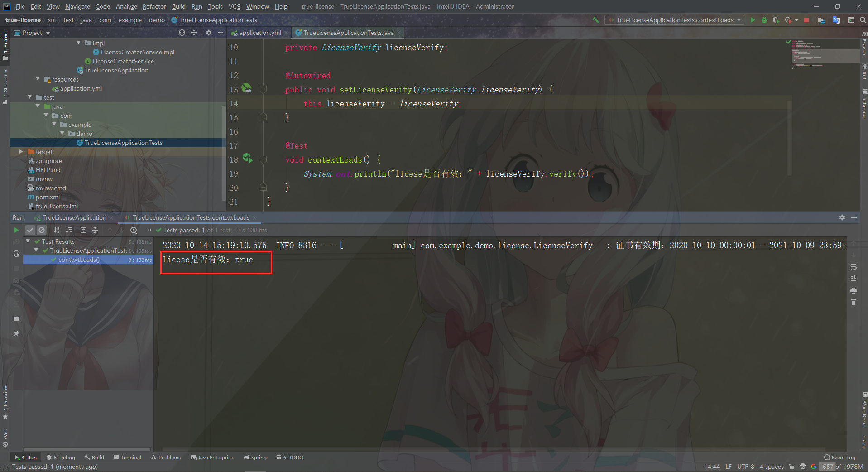The height and width of the screenshot is (472, 868).
Task: Open the Terminal tool tab
Action: pyautogui.click(x=127, y=458)
